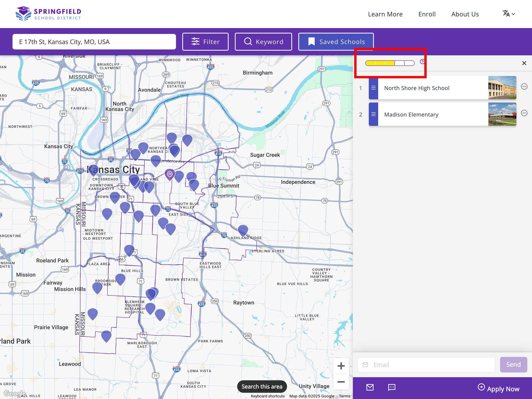This screenshot has height=399, width=532.
Task: Click the searched location pin marker
Action: (170, 174)
